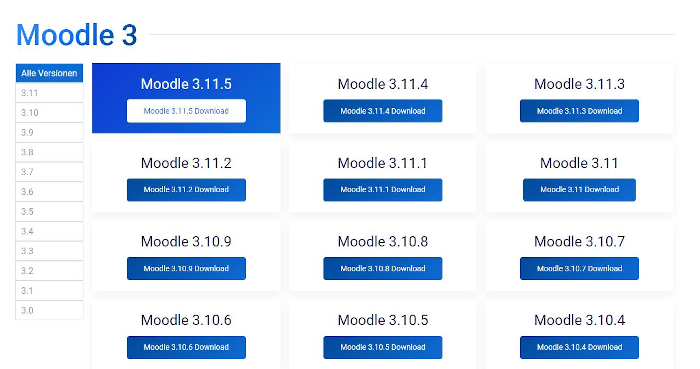Click the Moodle 3.10.6 card title
700x369 pixels.
pyautogui.click(x=186, y=320)
